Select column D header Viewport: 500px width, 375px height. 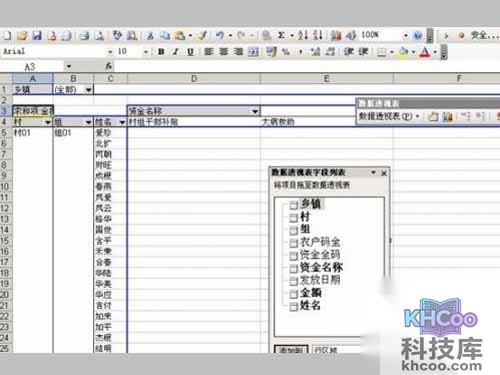(194, 79)
